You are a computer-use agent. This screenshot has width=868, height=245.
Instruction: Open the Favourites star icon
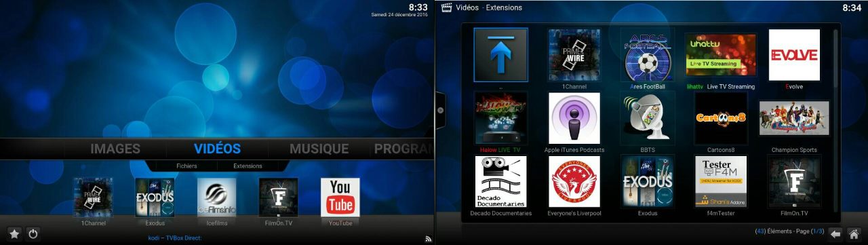coord(14,233)
